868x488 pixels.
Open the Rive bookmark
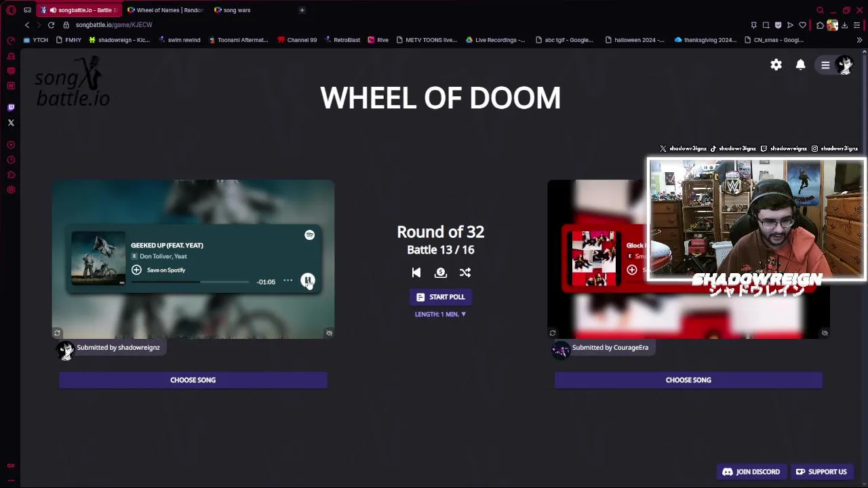click(x=378, y=40)
